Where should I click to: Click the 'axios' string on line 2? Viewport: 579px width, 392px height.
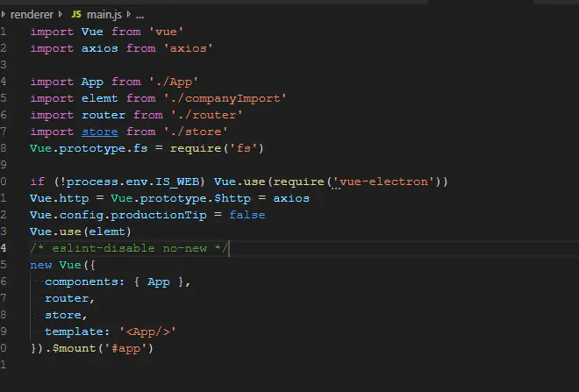(x=189, y=48)
